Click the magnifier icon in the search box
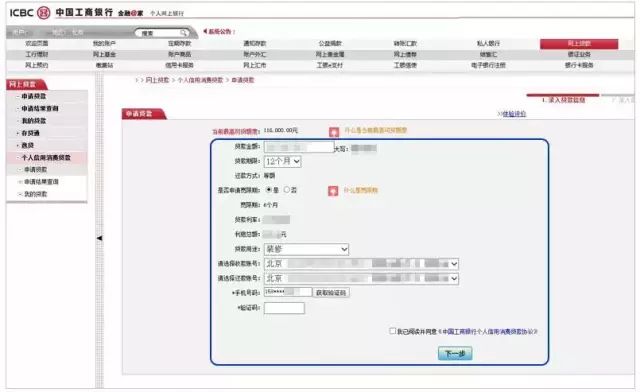 [183, 33]
